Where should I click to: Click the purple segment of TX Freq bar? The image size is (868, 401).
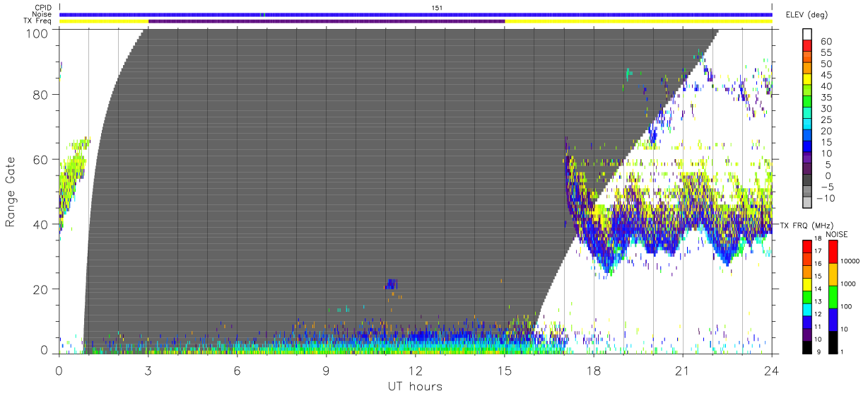[x=327, y=21]
